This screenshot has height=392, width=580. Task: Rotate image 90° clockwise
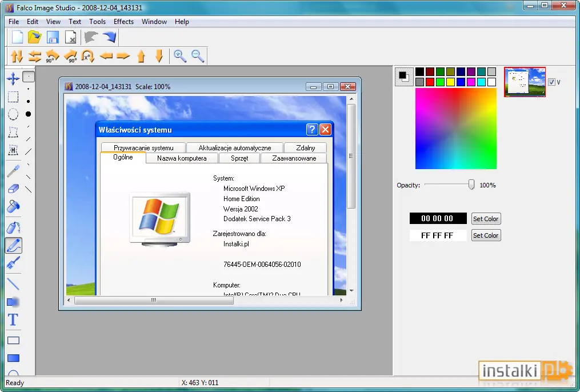[x=70, y=56]
